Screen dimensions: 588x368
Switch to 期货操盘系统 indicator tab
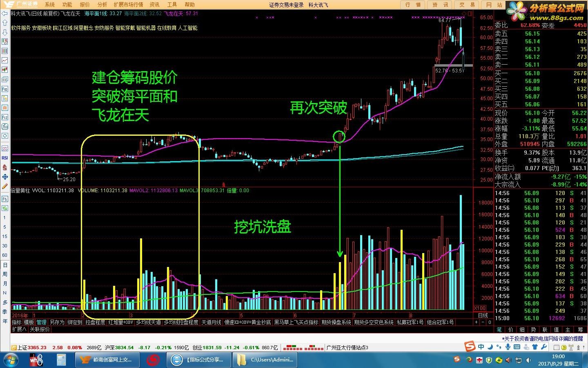tap(336, 322)
